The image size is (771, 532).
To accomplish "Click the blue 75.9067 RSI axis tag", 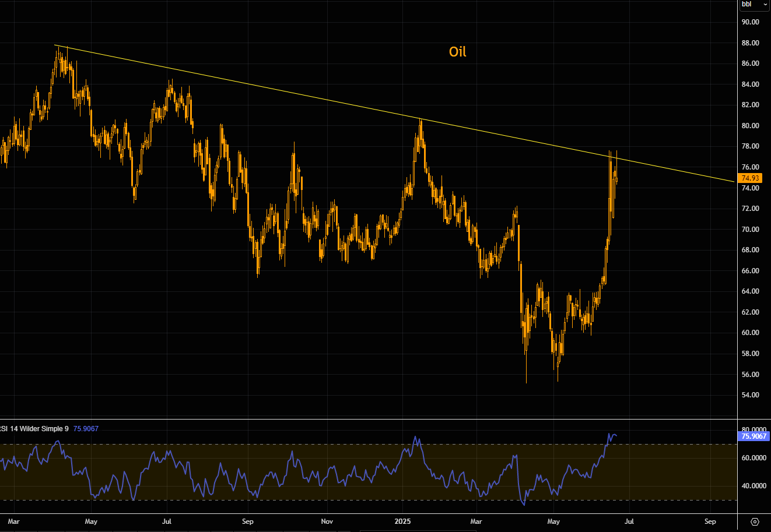I will click(754, 436).
